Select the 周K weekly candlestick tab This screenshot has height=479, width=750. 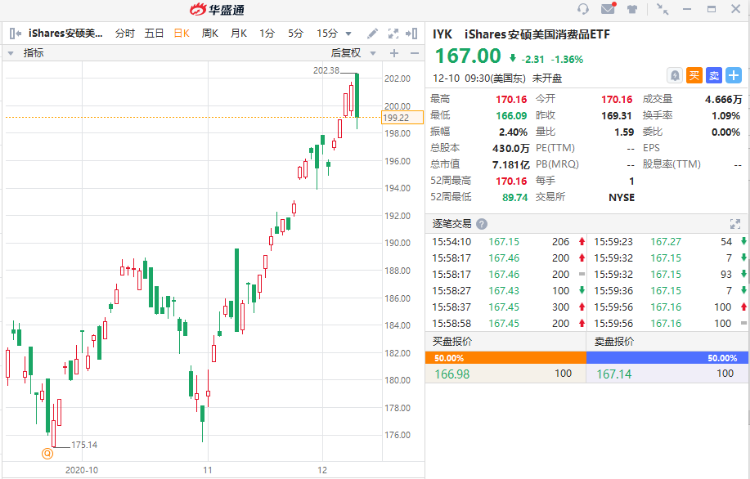(210, 33)
